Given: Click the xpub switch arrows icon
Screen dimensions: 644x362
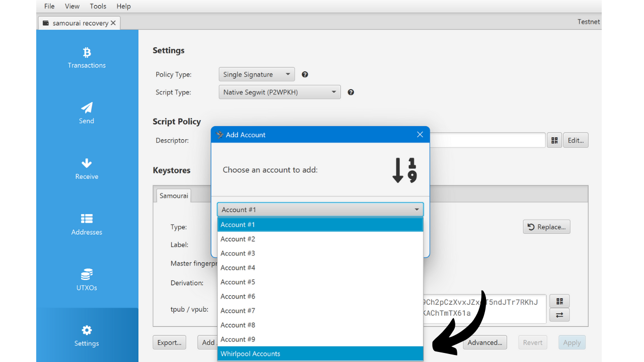Looking at the screenshot, I should [x=559, y=315].
